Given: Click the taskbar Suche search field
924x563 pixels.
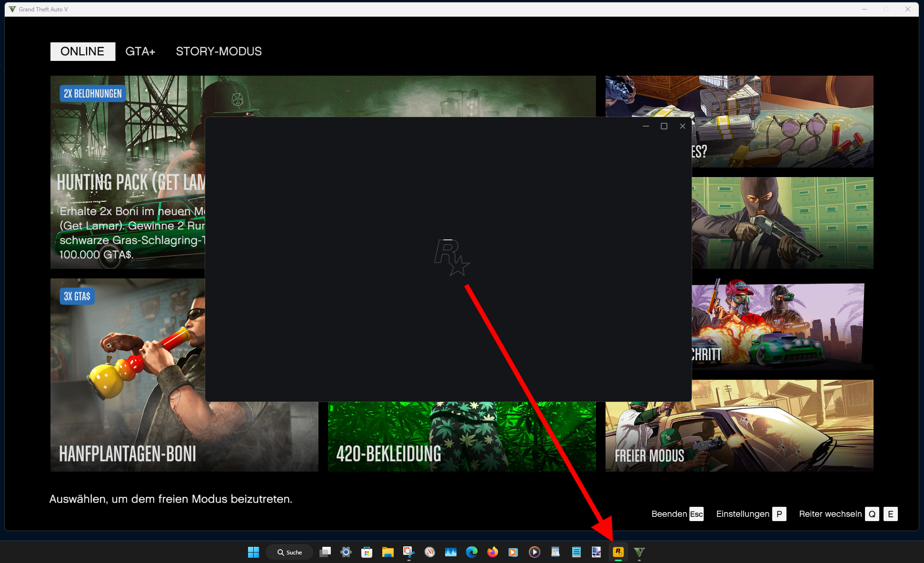Looking at the screenshot, I should pyautogui.click(x=289, y=552).
